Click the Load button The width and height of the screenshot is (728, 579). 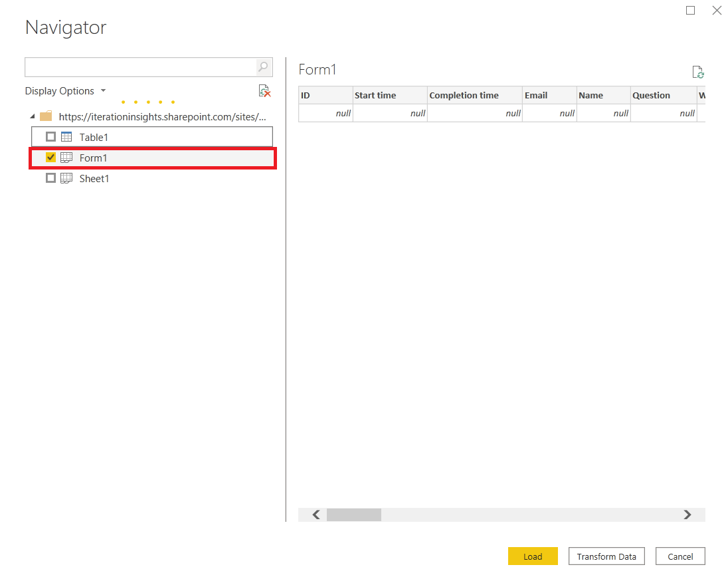pos(533,556)
